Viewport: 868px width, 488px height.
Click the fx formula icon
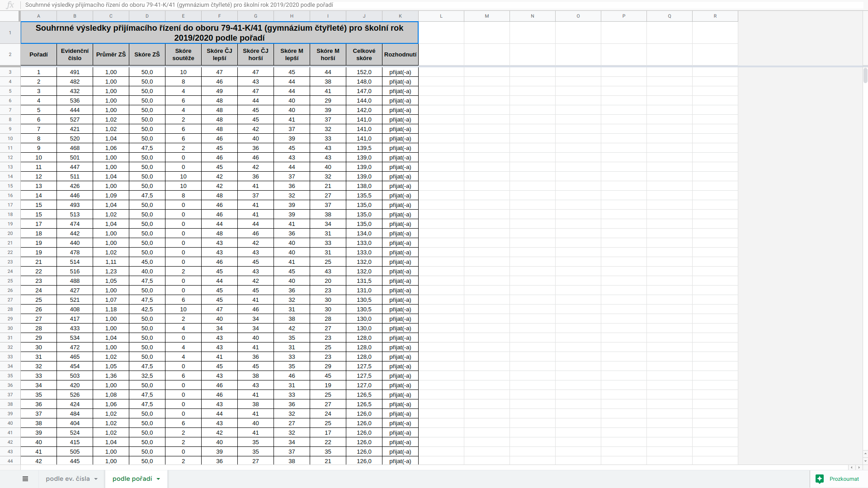(x=10, y=5)
